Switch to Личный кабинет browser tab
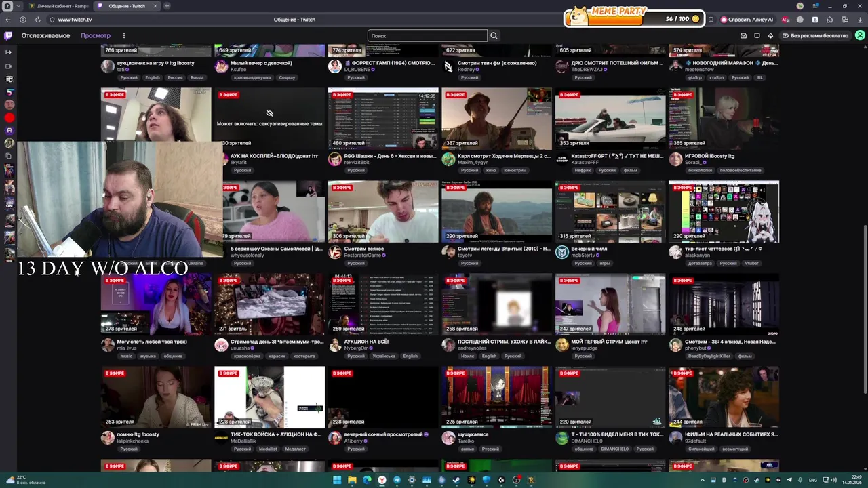This screenshot has width=868, height=488. (58, 6)
